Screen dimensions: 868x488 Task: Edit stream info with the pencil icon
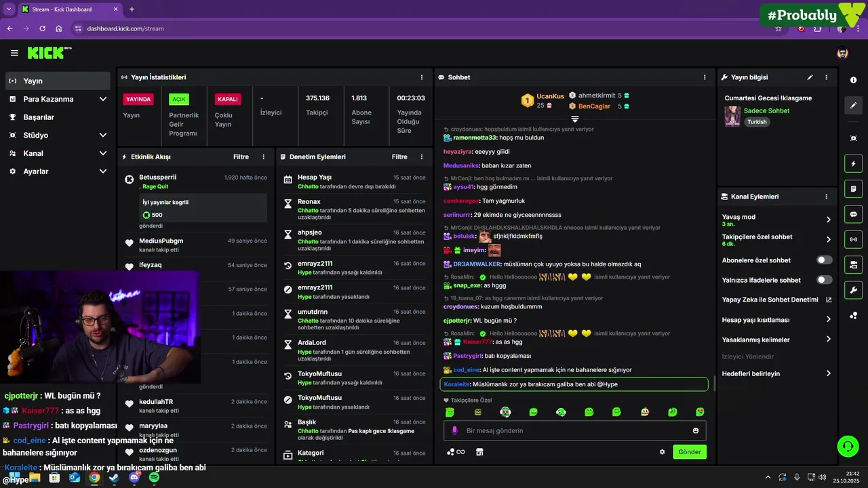(x=810, y=77)
